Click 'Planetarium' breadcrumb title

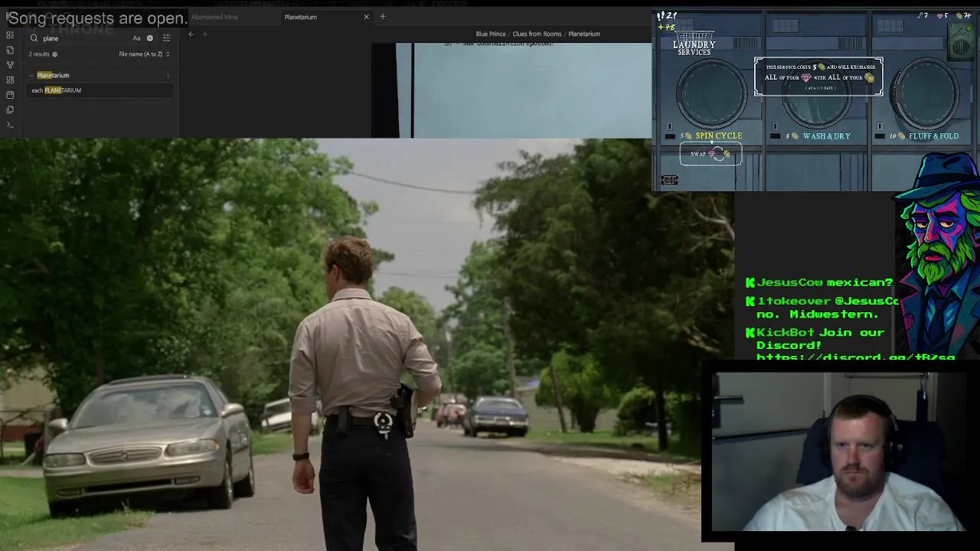(584, 34)
